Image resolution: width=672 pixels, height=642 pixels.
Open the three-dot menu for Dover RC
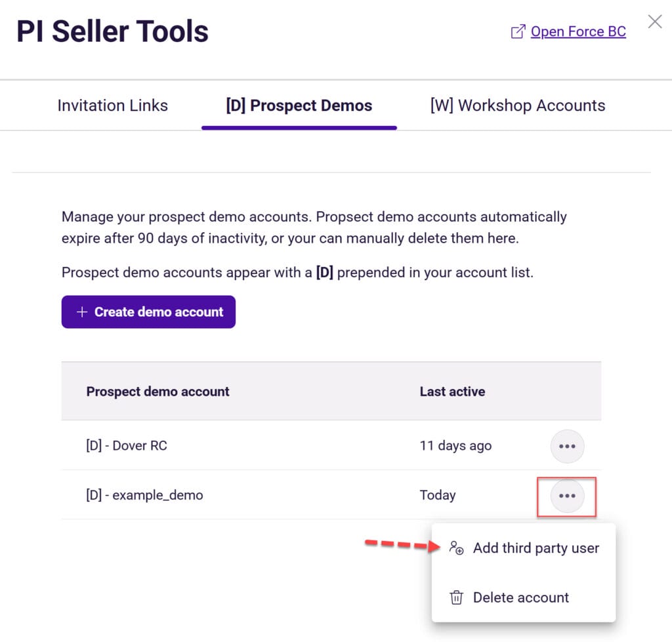tap(566, 446)
